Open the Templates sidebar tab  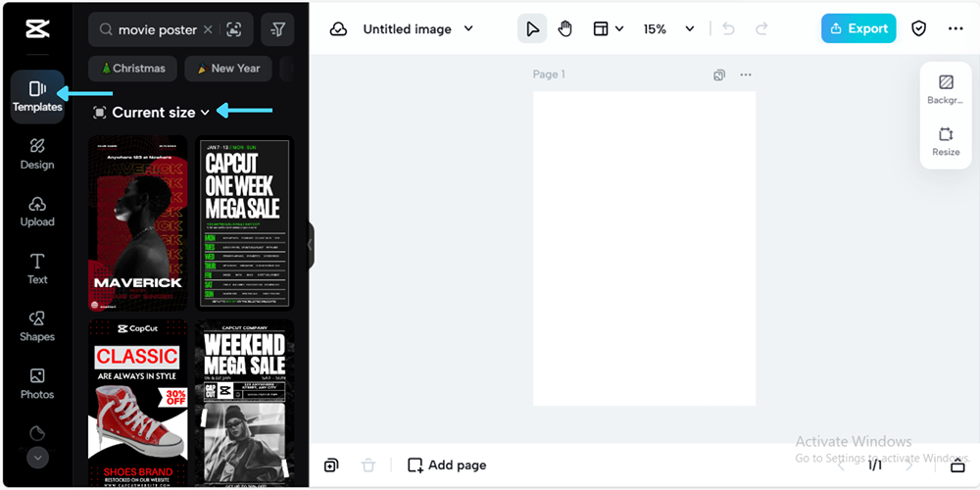pos(37,97)
